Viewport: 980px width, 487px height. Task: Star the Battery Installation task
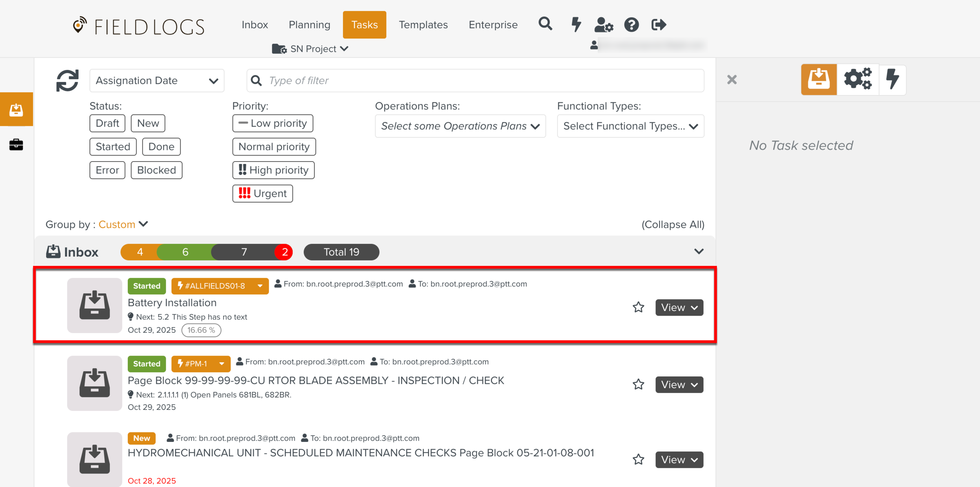638,307
